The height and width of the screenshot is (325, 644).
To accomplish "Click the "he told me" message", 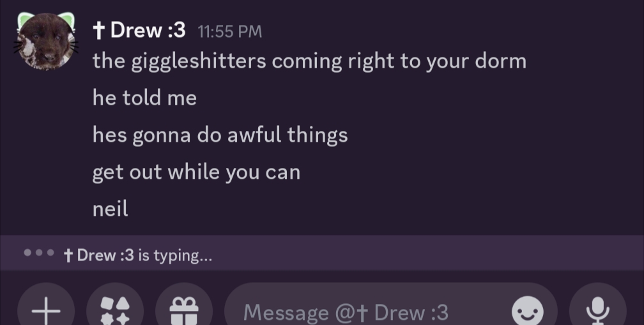I will pos(144,98).
